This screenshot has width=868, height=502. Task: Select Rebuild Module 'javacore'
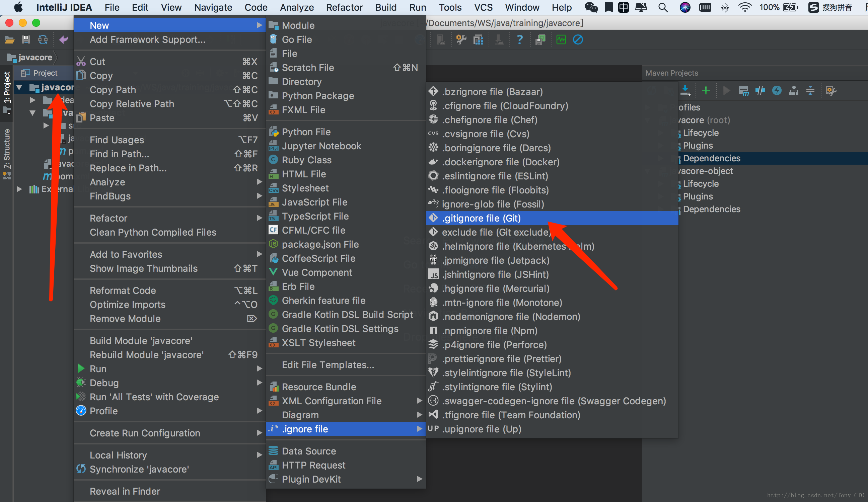point(169,355)
